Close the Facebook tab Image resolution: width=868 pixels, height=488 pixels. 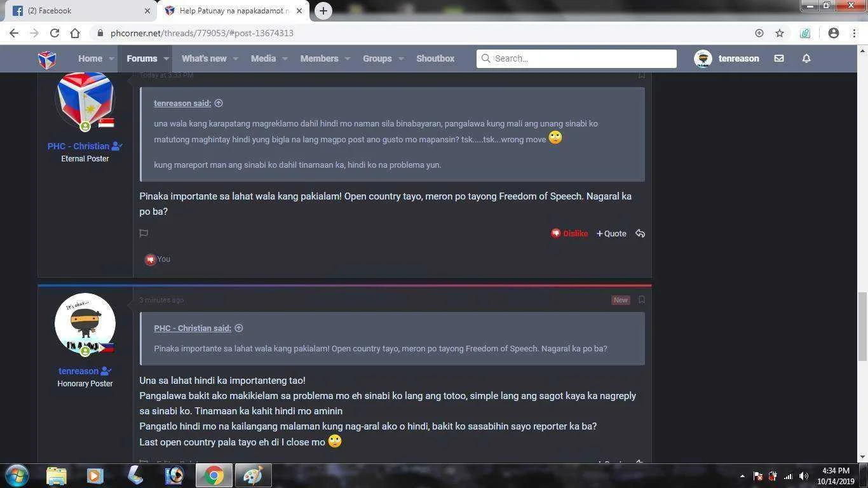[147, 11]
